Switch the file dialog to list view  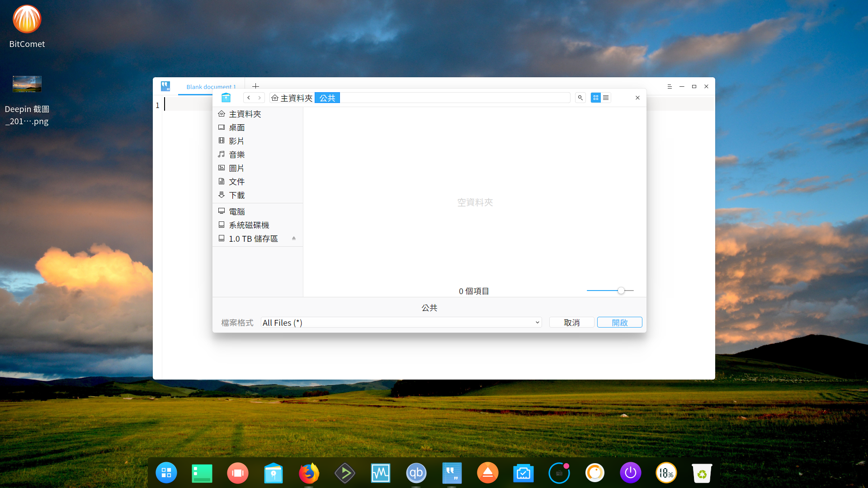click(x=606, y=97)
